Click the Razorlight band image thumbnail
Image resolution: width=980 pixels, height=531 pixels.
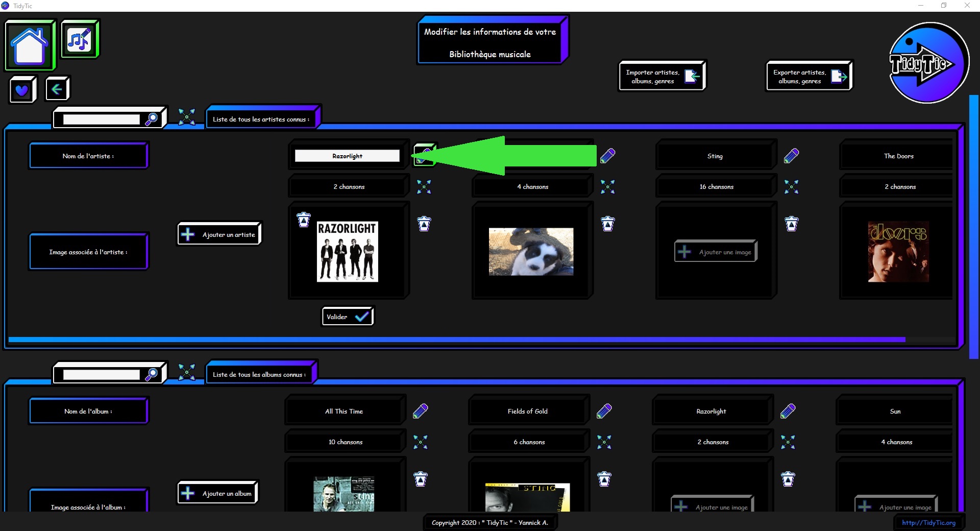pos(348,252)
